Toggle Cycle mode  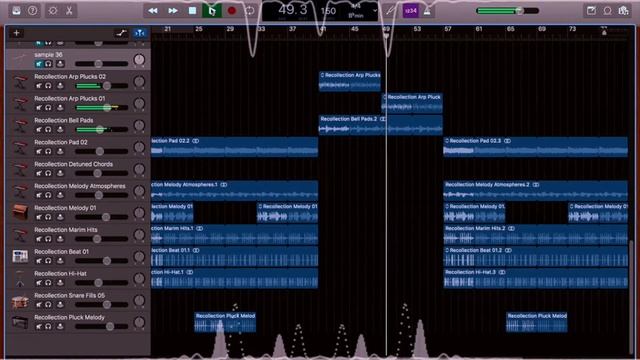pyautogui.click(x=250, y=11)
